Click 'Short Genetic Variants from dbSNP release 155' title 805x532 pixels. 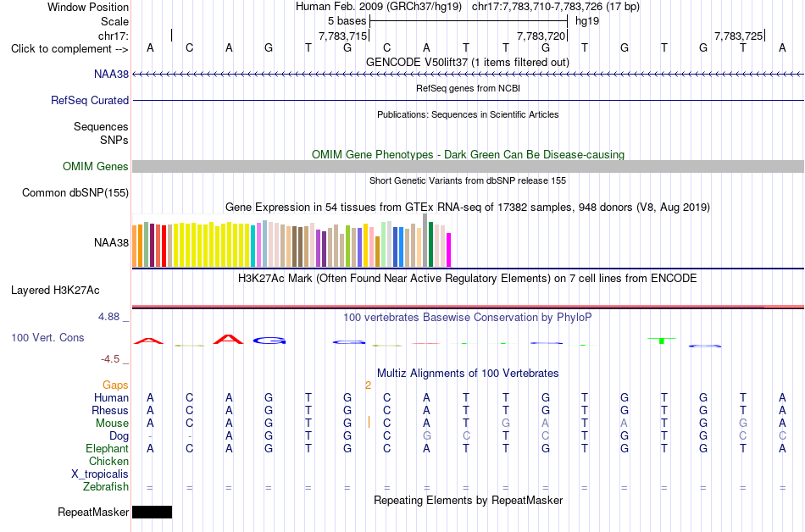click(x=468, y=180)
